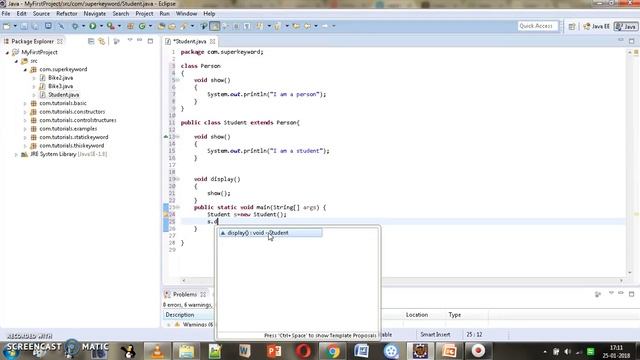Viewport: 640px width, 360px height.
Task: Toggle Show Whitespace Characters in the toolbar
Action: pos(247,26)
